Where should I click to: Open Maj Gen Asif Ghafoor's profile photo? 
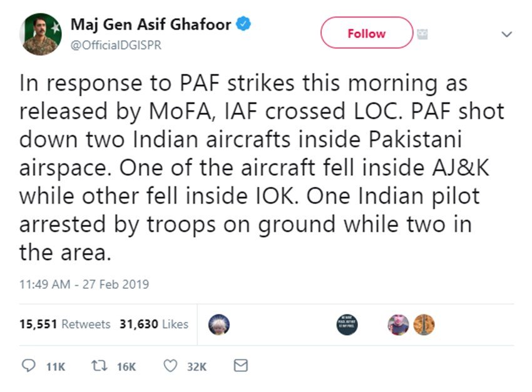[40, 34]
